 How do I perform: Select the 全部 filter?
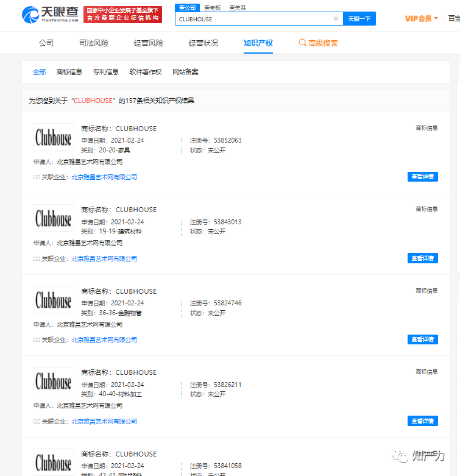[39, 72]
